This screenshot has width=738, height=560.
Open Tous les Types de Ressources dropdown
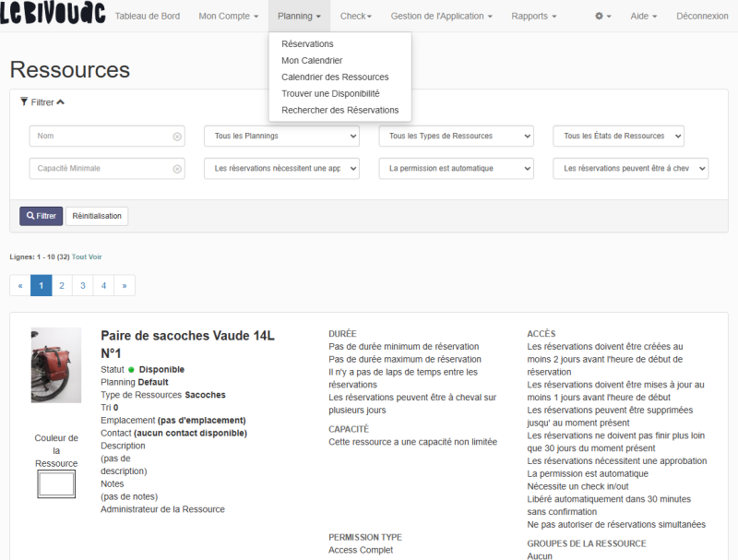tap(456, 137)
